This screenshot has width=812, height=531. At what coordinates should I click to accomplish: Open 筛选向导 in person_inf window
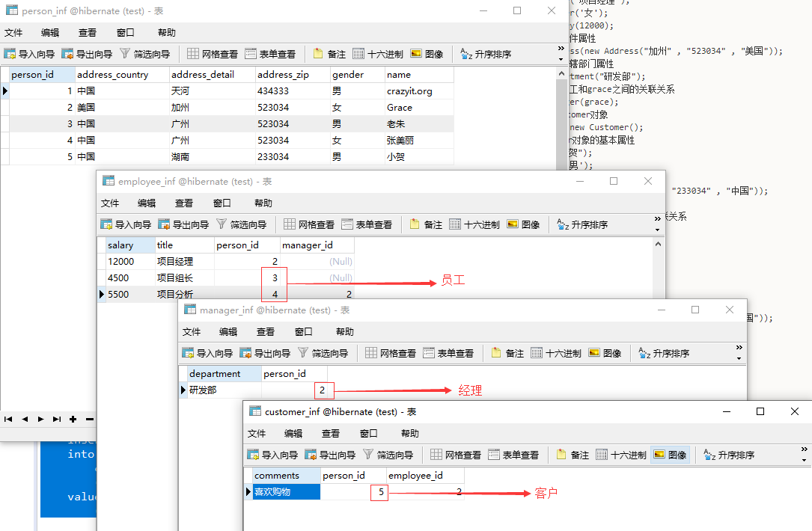click(x=145, y=54)
